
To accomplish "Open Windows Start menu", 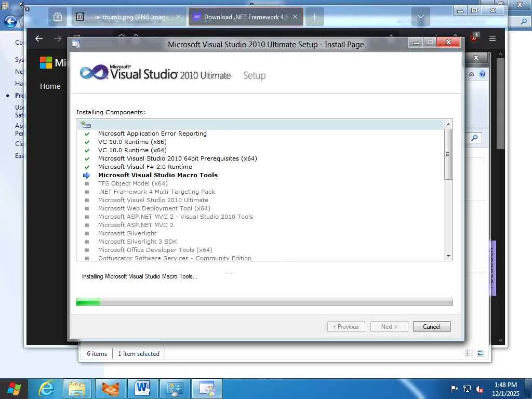I will coord(14,389).
